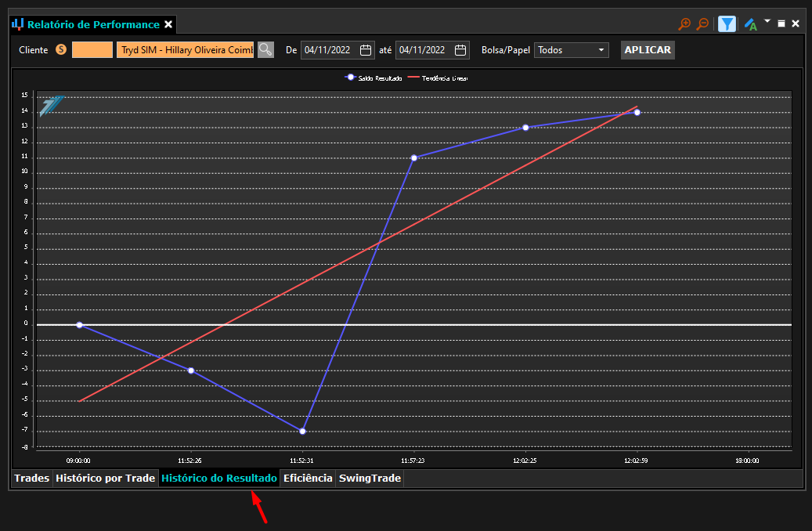The width and height of the screenshot is (812, 531).
Task: Open the Histórico por Trade tab
Action: pos(105,479)
